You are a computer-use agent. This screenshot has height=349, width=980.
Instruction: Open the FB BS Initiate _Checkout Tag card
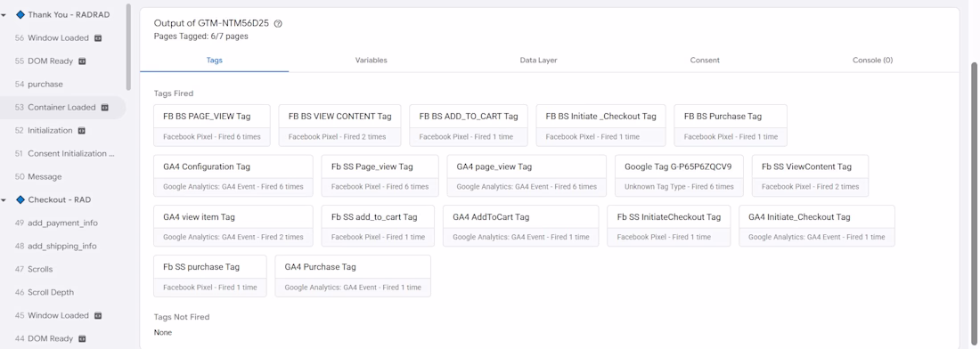click(x=601, y=126)
